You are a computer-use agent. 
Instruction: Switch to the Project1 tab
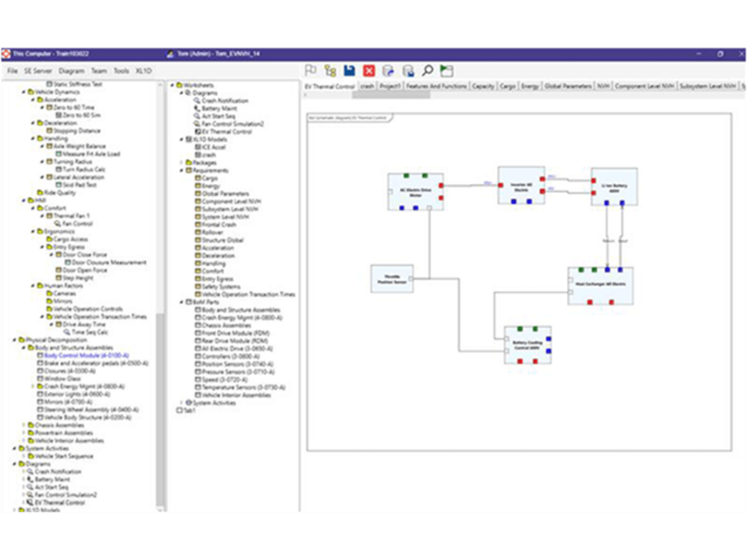tap(390, 86)
